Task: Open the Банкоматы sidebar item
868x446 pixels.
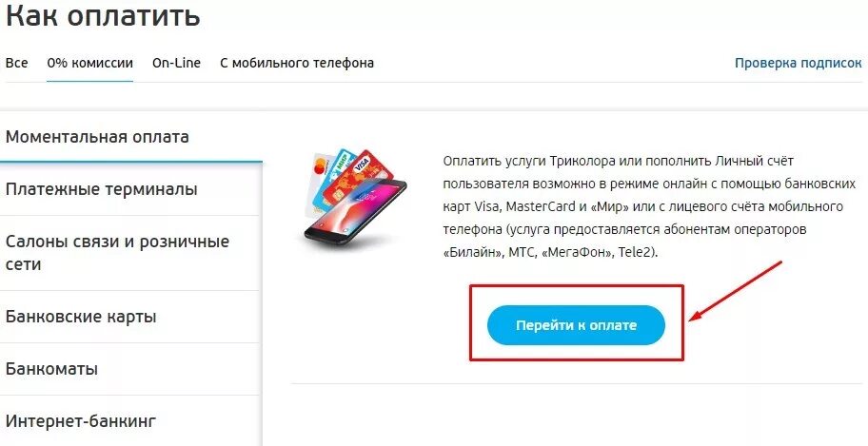Action: pos(129,369)
